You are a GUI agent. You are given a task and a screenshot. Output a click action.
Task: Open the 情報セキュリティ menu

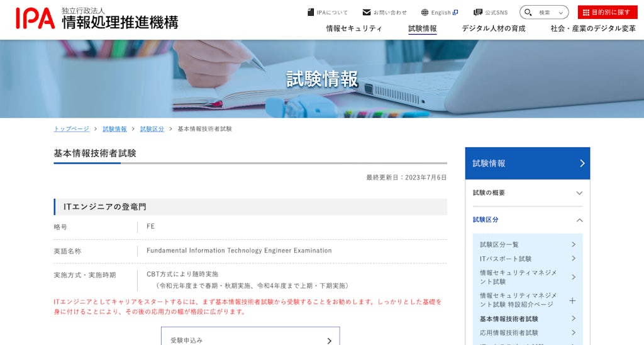pos(354,28)
